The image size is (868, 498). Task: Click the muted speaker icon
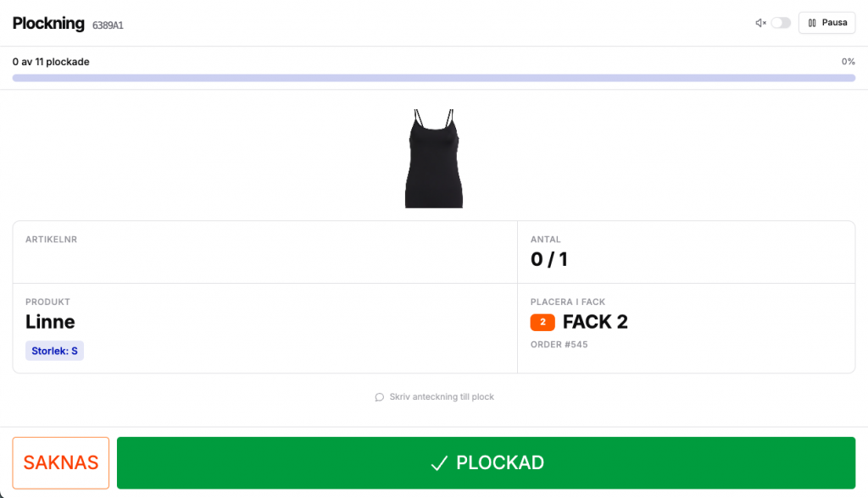pos(760,23)
